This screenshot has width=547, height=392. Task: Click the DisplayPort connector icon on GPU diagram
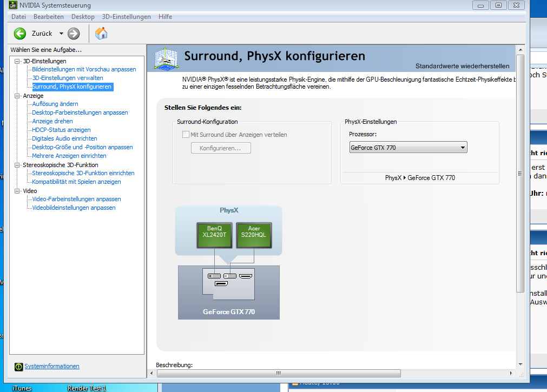click(221, 283)
